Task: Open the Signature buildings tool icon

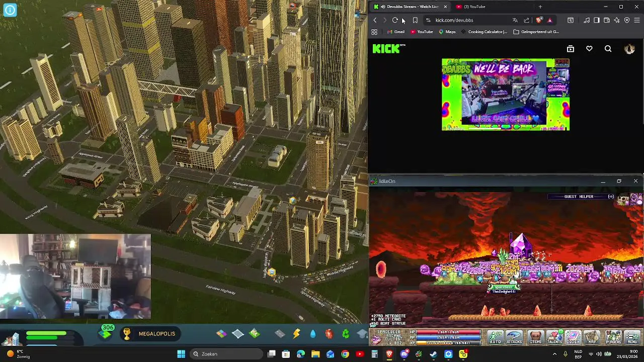Action: 255,333
